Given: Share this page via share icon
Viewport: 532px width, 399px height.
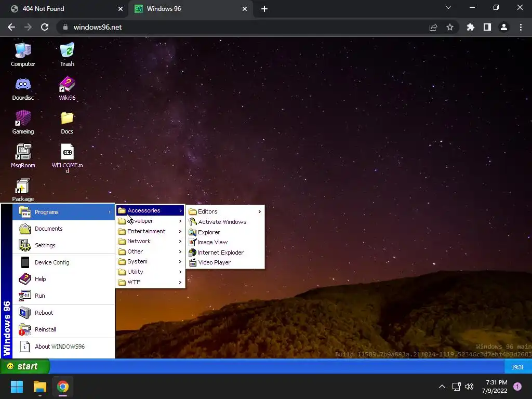Looking at the screenshot, I should tap(433, 27).
